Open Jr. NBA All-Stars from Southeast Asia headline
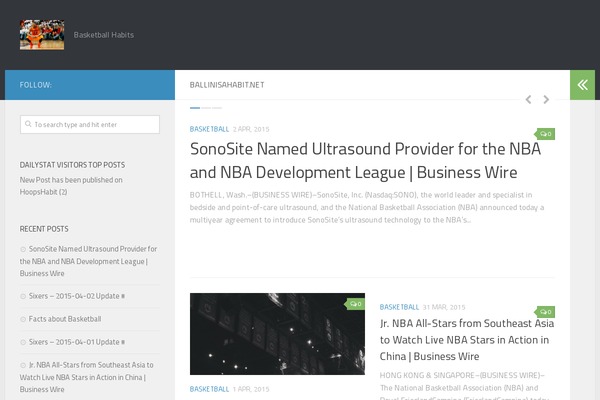The image size is (600, 400). coord(467,340)
